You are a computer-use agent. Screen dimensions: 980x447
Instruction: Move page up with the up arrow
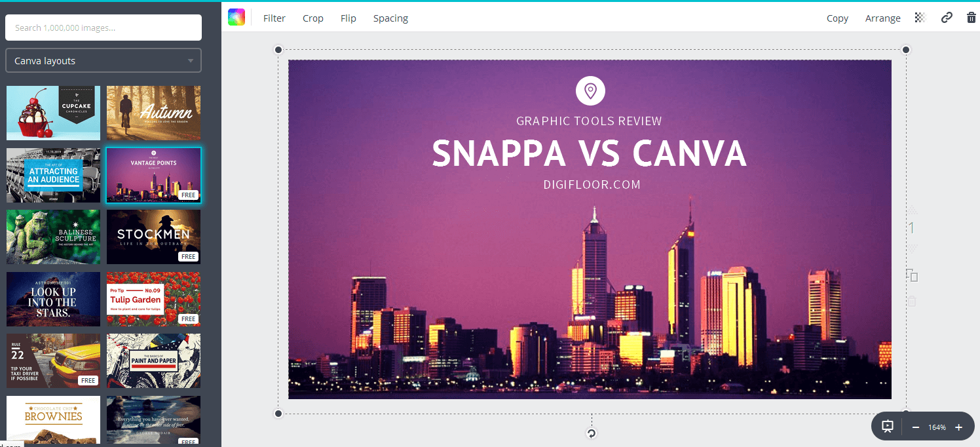pyautogui.click(x=912, y=210)
